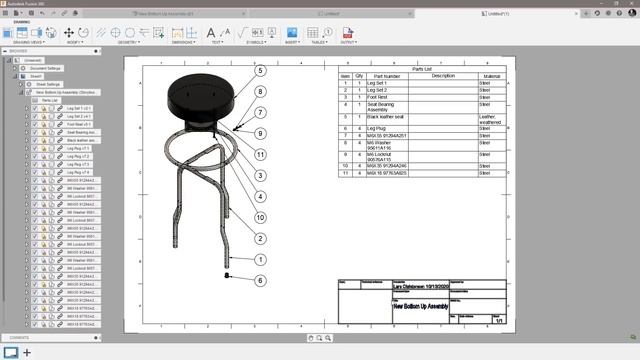Select the Feature Control Frame tool
Image resolution: width=640 pixels, height=360 pixels.
[x=258, y=33]
